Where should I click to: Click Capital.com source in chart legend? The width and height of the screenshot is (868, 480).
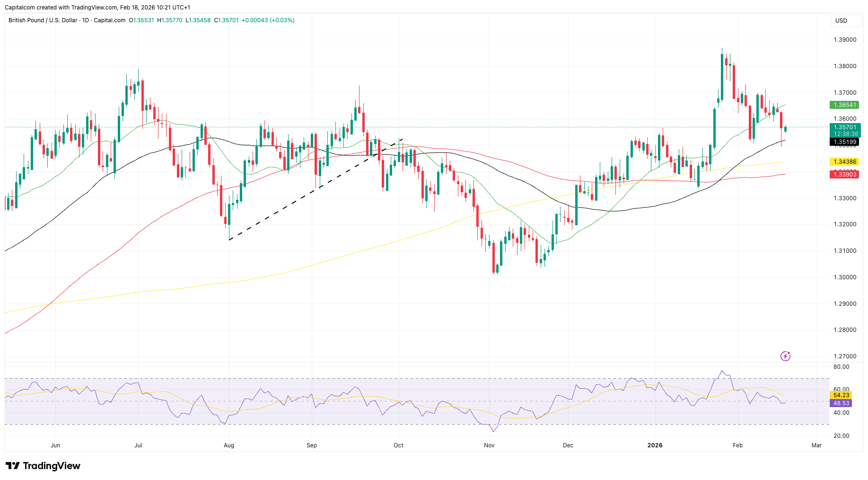(x=110, y=20)
